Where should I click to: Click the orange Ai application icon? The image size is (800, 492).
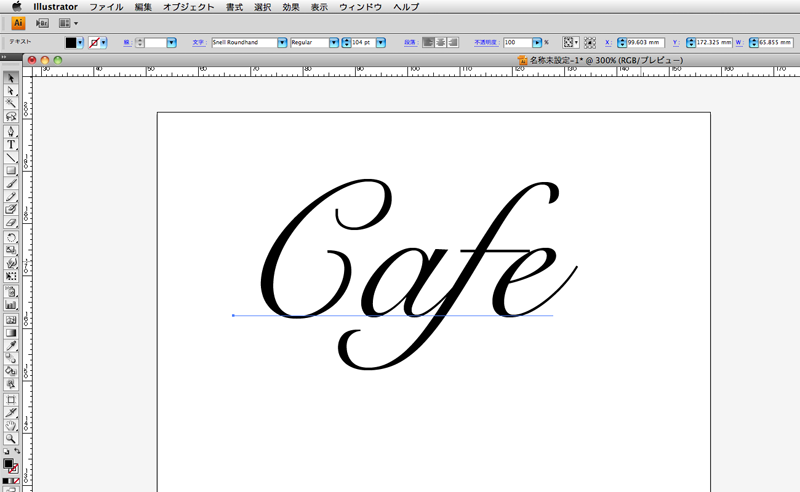click(18, 23)
